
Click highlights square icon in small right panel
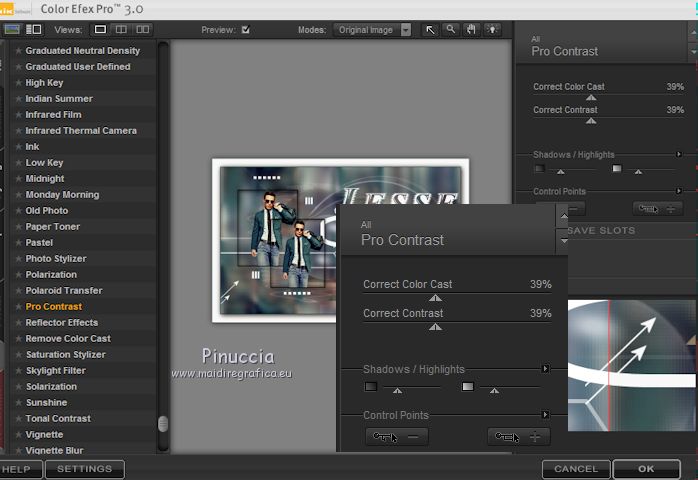click(x=617, y=168)
